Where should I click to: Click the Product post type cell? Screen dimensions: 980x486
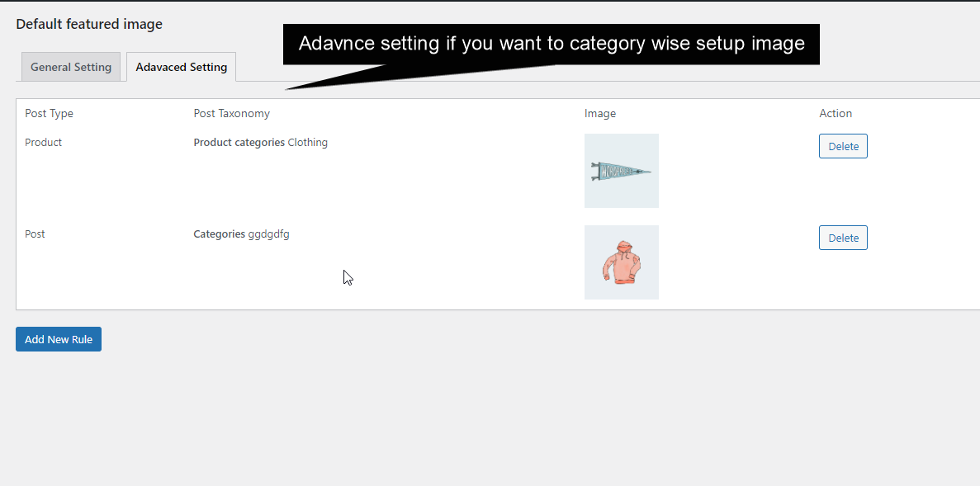[43, 142]
